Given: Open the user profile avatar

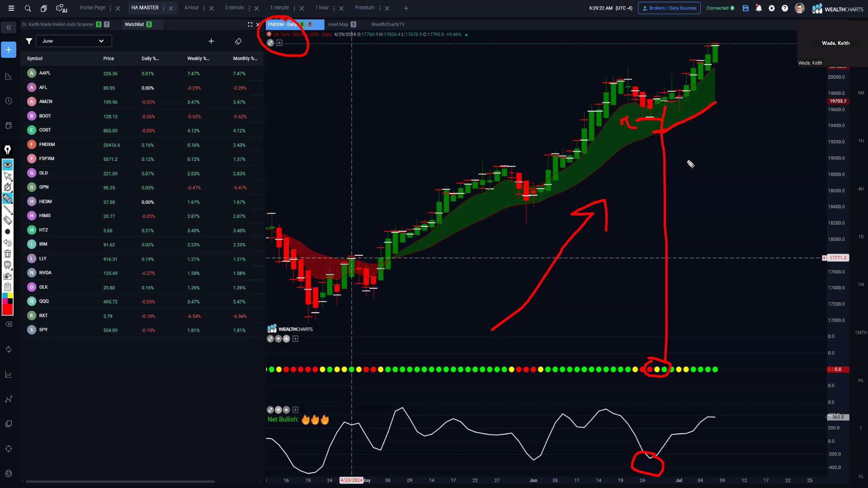Looking at the screenshot, I should point(799,8).
